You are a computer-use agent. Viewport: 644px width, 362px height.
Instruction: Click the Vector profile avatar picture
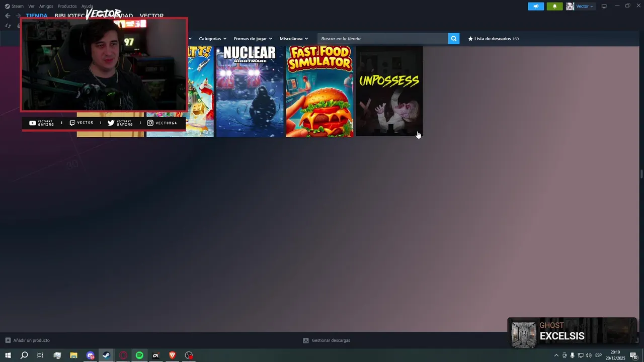[570, 6]
